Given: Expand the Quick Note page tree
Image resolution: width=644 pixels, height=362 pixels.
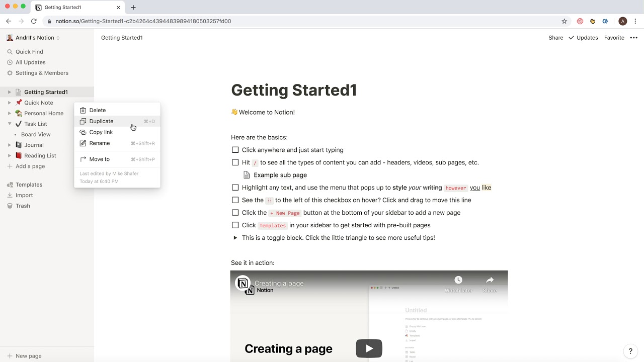Looking at the screenshot, I should [x=9, y=103].
